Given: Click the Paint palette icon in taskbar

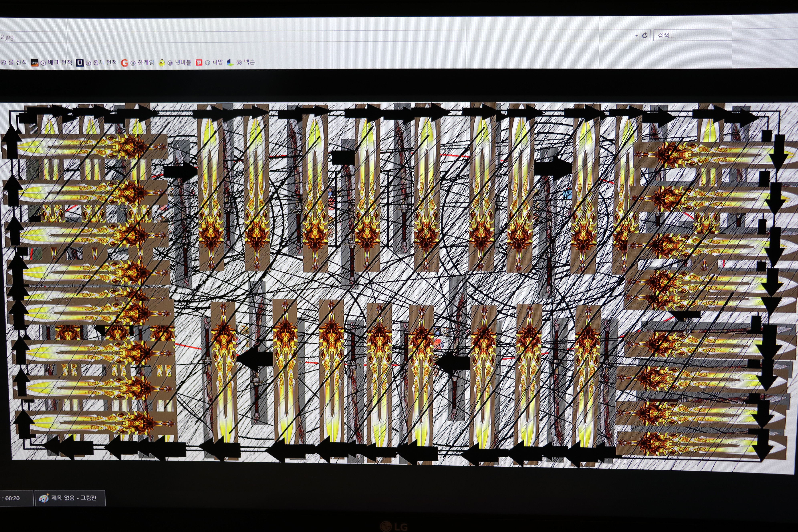Looking at the screenshot, I should pos(44,498).
